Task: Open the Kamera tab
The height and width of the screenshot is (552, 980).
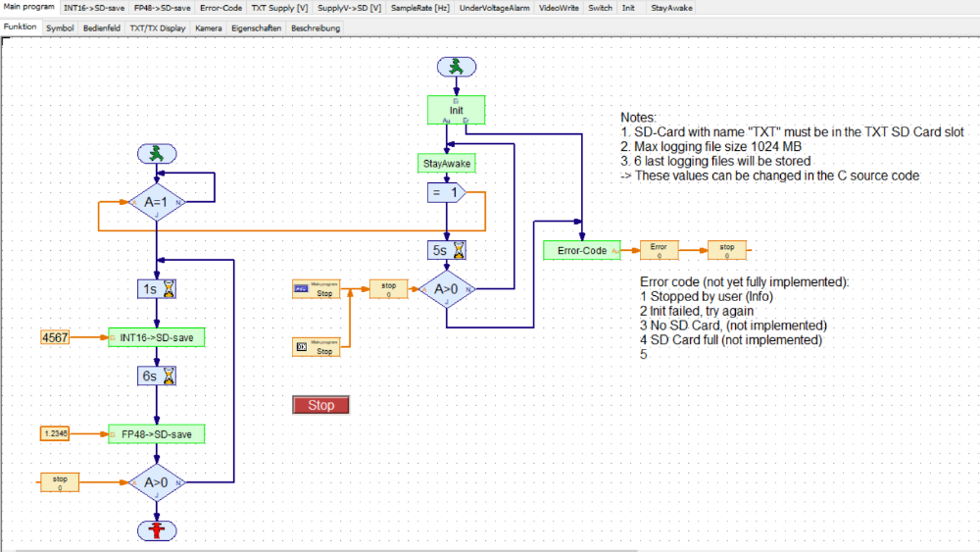Action: point(208,28)
